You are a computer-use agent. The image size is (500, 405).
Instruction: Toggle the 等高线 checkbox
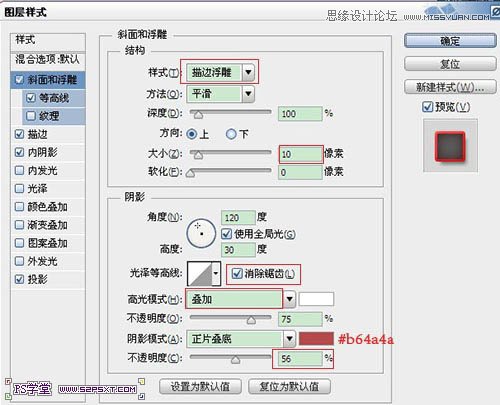coord(31,98)
